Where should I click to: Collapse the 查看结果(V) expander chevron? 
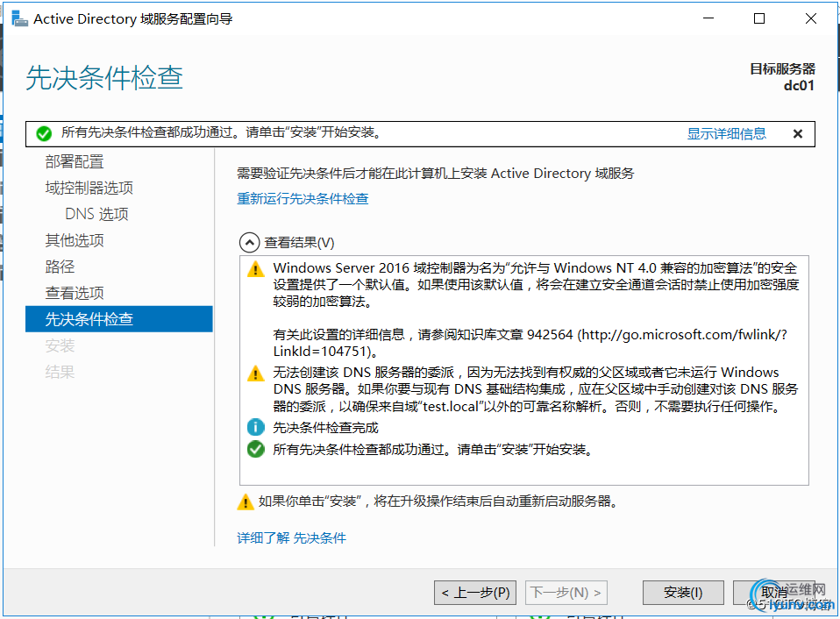click(x=249, y=243)
